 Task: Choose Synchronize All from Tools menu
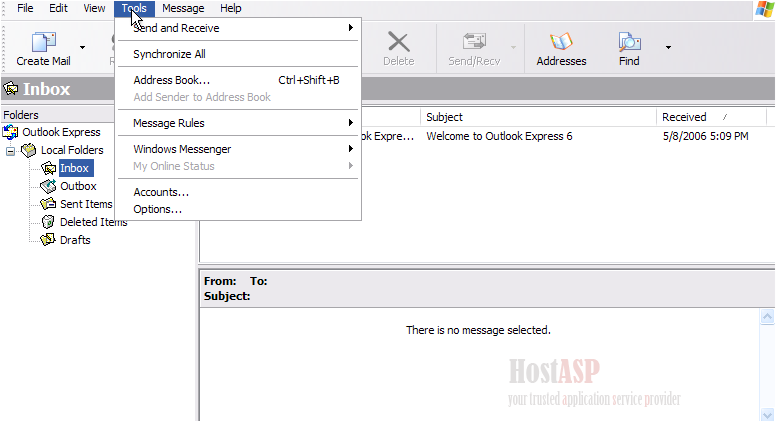point(238,54)
